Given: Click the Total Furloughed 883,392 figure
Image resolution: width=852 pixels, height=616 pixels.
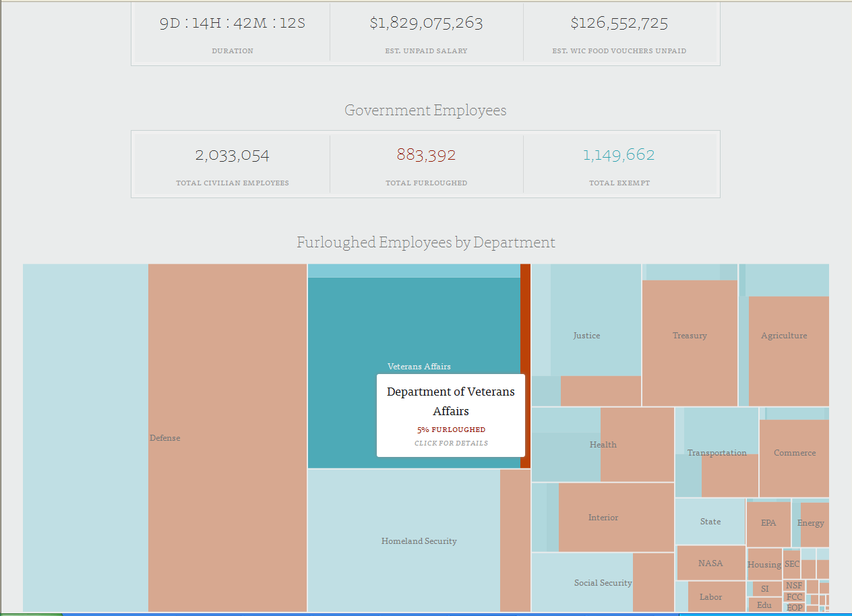Looking at the screenshot, I should [426, 156].
